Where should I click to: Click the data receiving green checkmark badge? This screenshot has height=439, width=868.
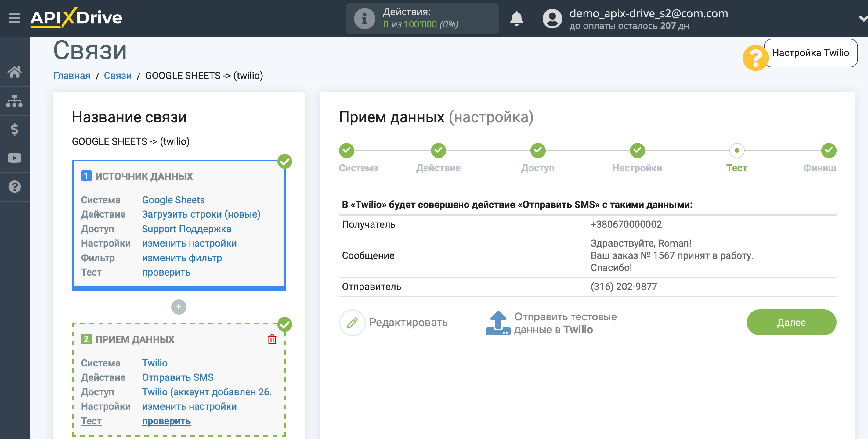tap(285, 324)
